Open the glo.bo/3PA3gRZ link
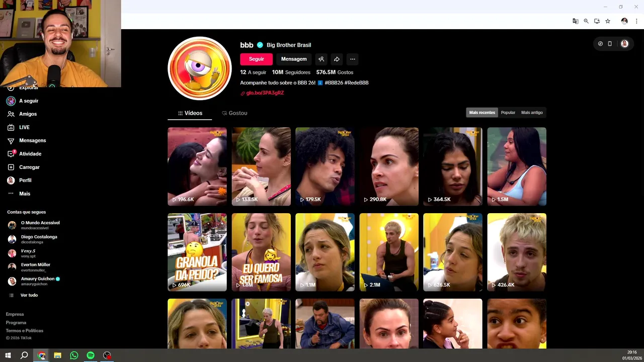Image resolution: width=644 pixels, height=362 pixels. 265,93
